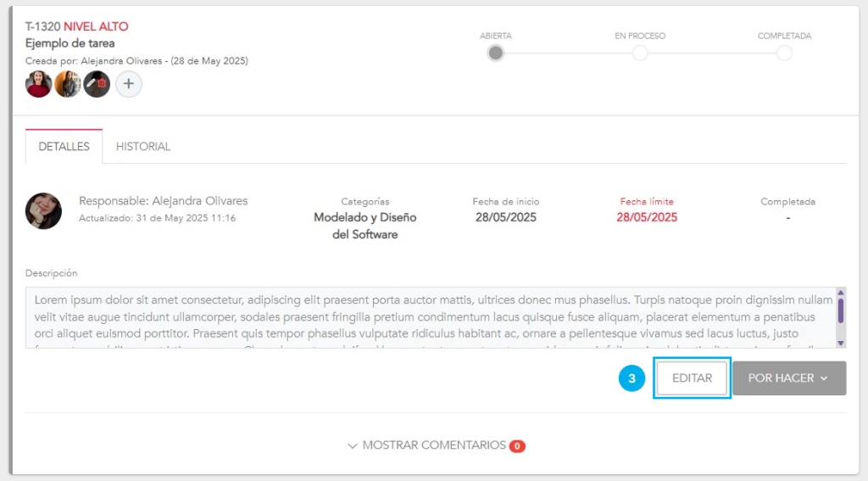
Task: Click the Responsable profile photo of Alejandra Olivares
Action: click(x=43, y=210)
